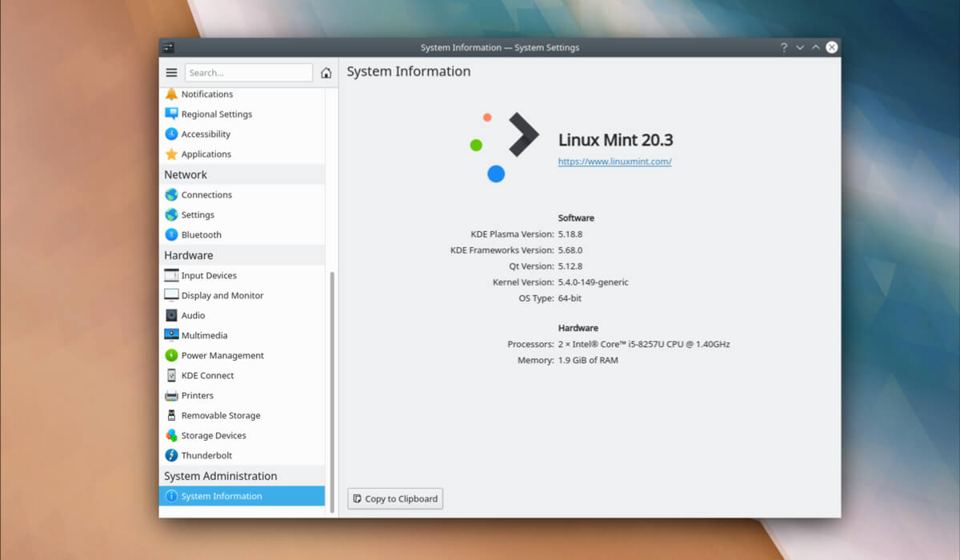The height and width of the screenshot is (560, 960).
Task: Open Power Management
Action: (242, 355)
